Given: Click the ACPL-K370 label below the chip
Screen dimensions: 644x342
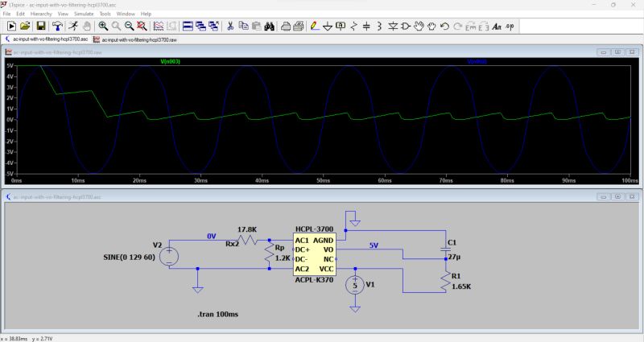Looking at the screenshot, I should pyautogui.click(x=314, y=280).
